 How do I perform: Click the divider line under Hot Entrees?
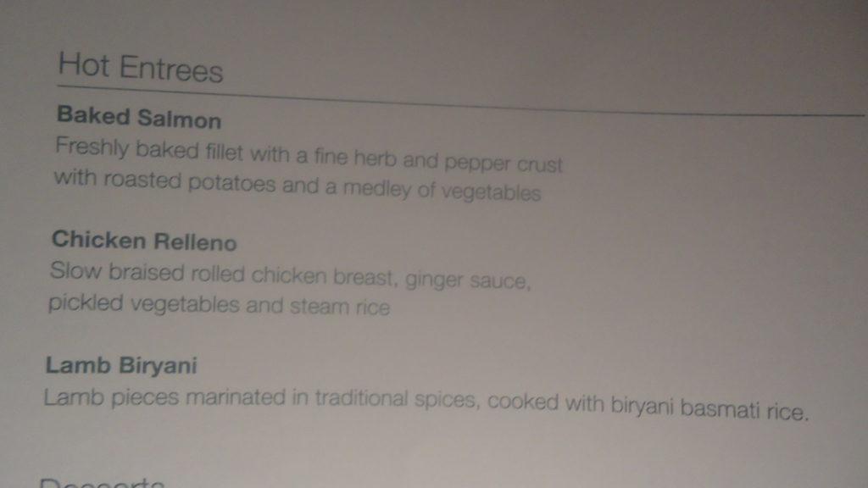[x=460, y=101]
